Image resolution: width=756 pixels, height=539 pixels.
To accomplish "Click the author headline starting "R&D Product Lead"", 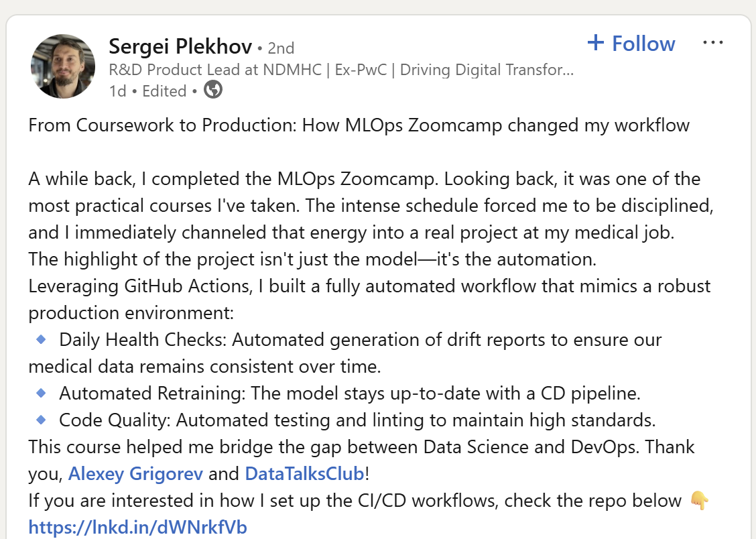I will (340, 70).
